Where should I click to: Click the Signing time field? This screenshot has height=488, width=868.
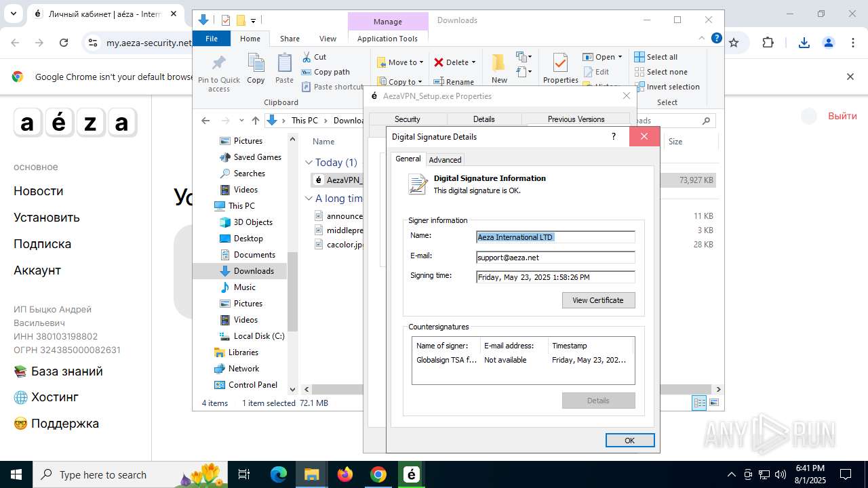[555, 277]
